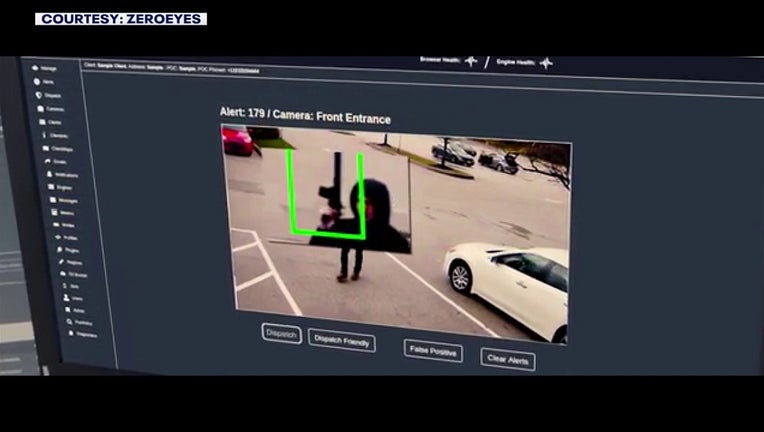Open the Diagnostics sidebar icon

[72, 334]
